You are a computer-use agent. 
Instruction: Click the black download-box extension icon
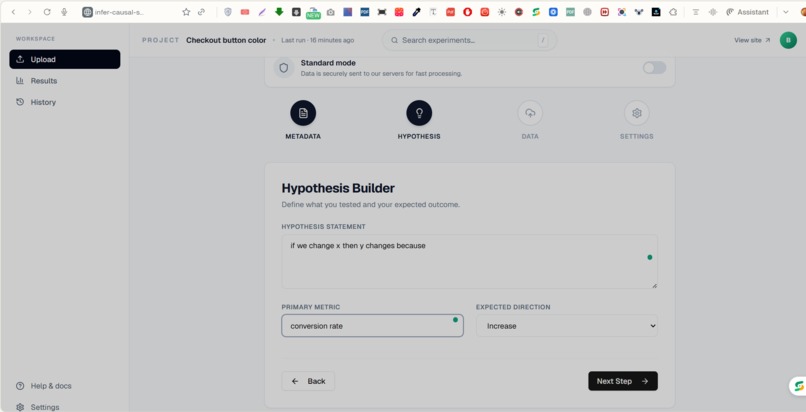pos(296,12)
